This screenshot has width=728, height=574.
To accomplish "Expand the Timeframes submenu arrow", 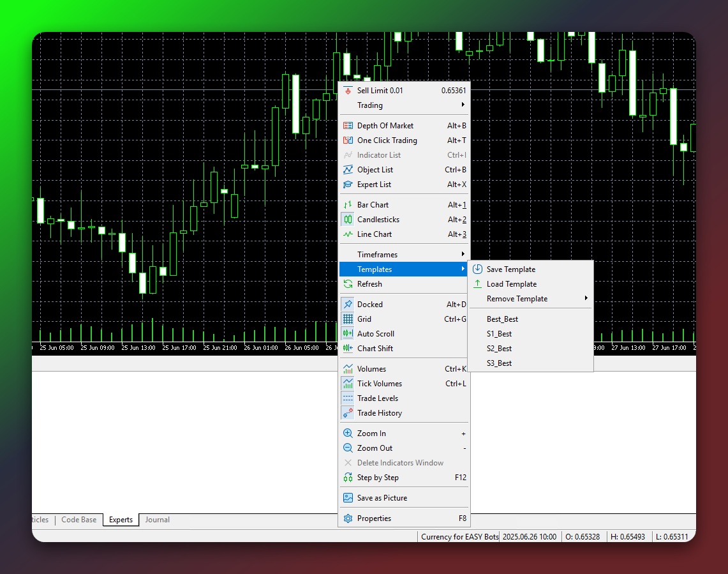I will click(x=463, y=254).
